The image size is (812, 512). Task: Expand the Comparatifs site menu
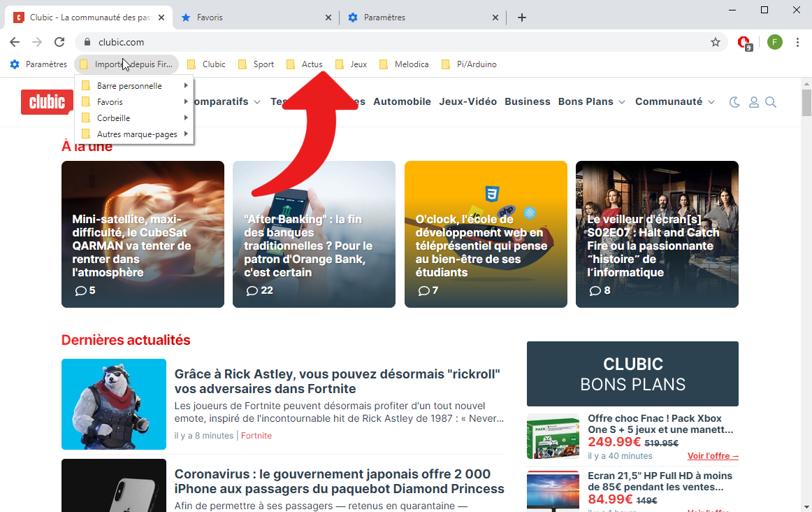point(226,101)
